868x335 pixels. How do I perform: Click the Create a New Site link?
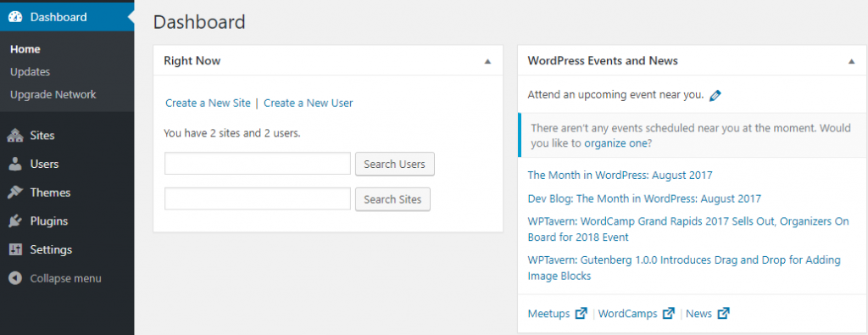(209, 103)
